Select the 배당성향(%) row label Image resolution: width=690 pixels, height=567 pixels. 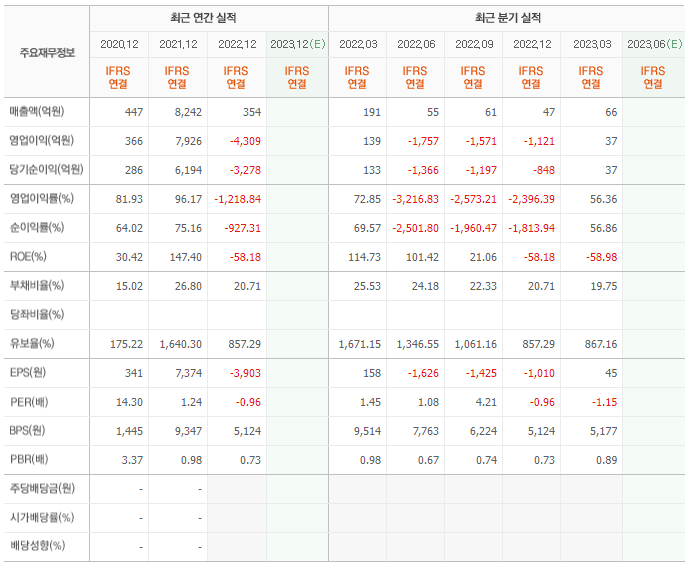coord(37,546)
